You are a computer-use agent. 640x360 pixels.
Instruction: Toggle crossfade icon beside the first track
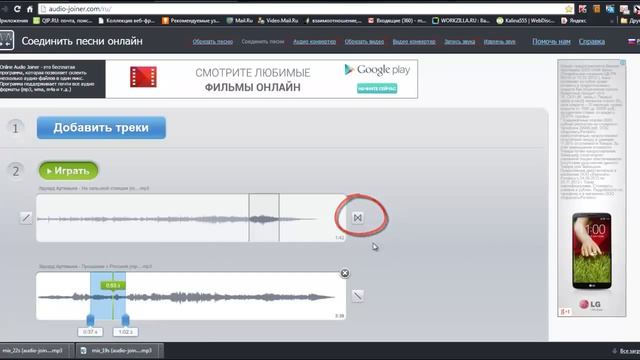click(358, 218)
